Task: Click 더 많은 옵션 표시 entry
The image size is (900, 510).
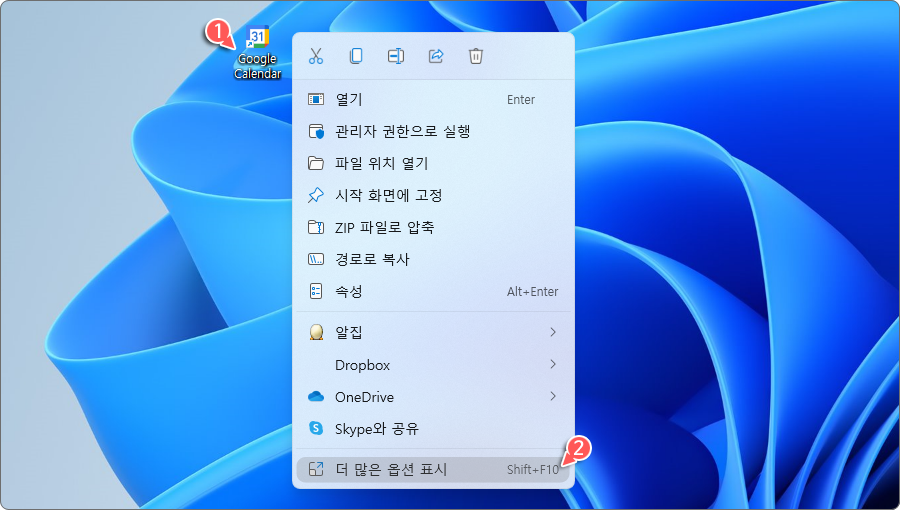Action: (433, 469)
